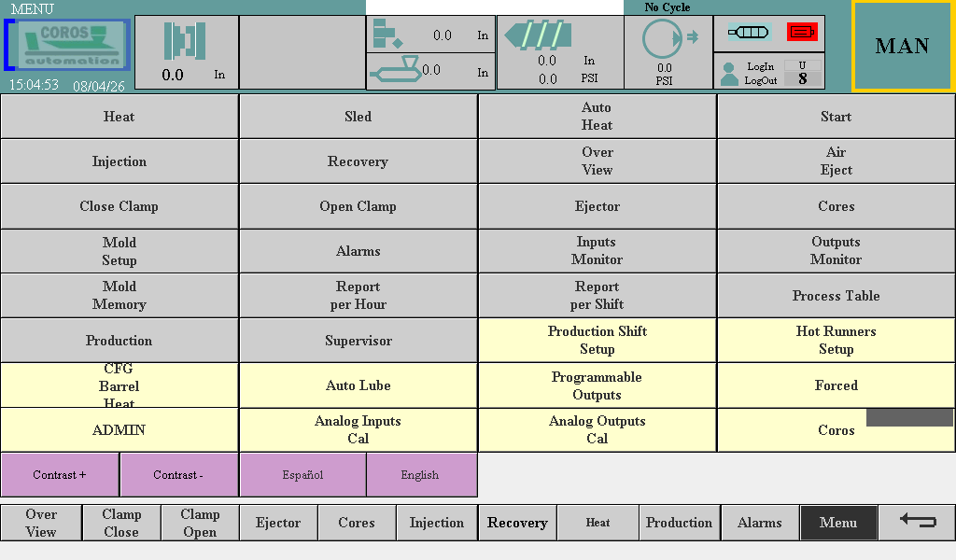Click the clamp position icon
Image resolution: width=956 pixels, height=560 pixels.
185,41
